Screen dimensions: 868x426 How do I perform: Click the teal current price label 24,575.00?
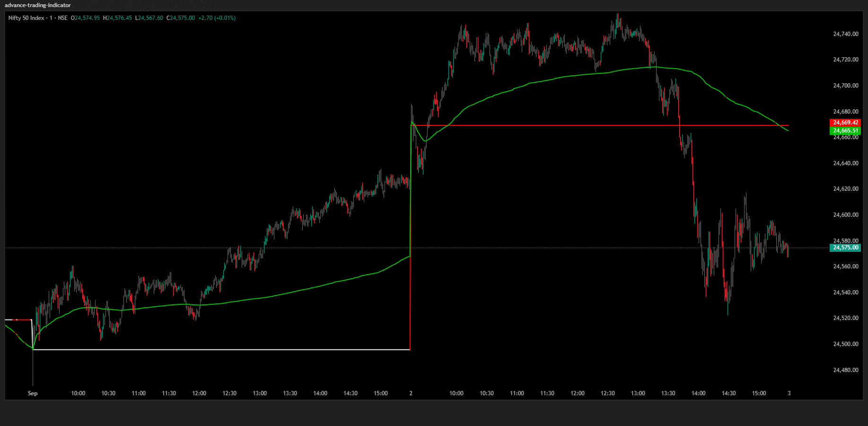846,248
